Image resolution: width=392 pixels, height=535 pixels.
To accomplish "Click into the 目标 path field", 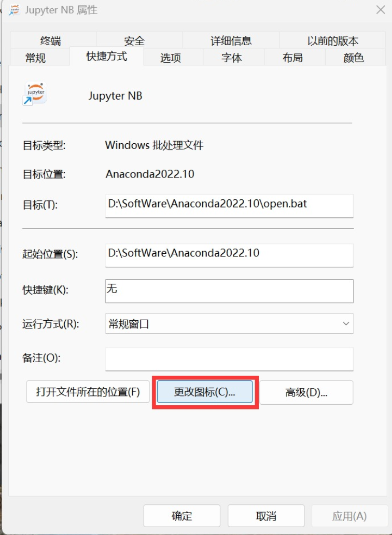I will tap(229, 205).
